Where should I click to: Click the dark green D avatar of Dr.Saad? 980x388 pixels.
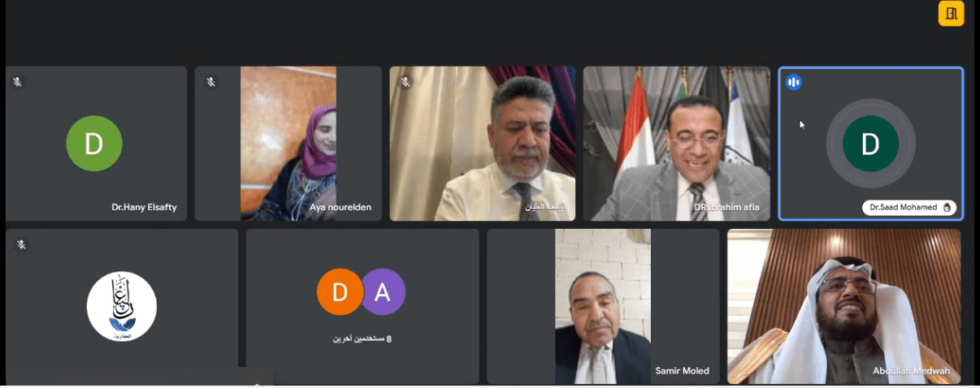pos(870,144)
